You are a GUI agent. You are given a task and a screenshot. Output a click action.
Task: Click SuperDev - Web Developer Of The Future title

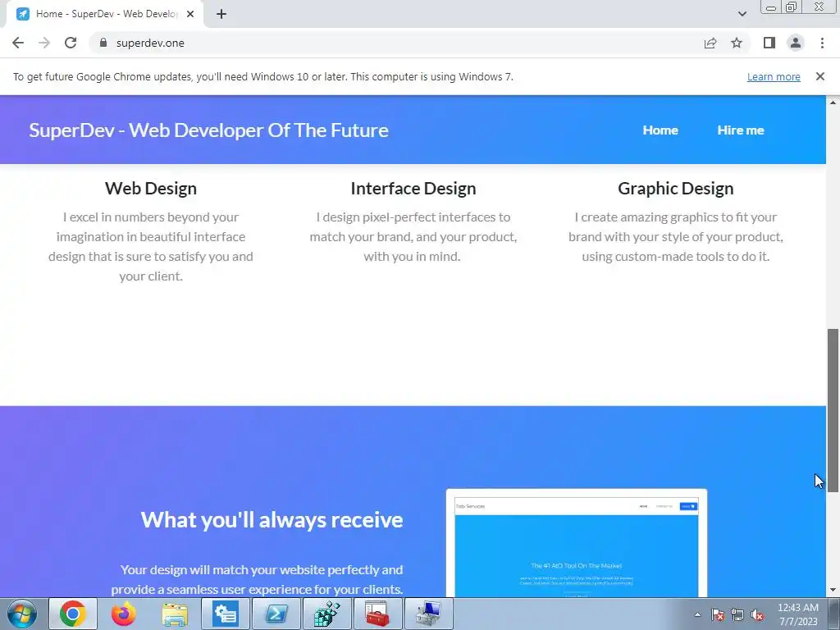[208, 130]
